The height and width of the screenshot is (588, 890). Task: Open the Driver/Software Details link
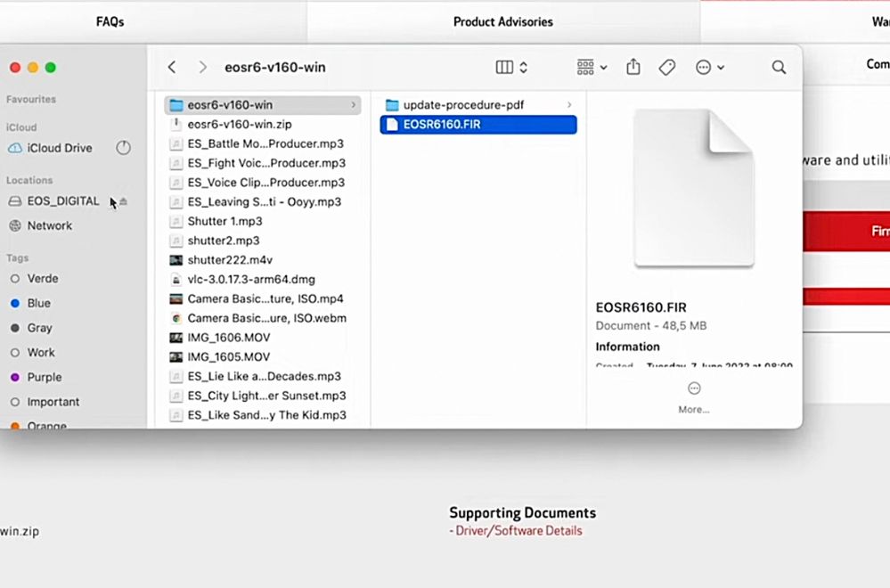pos(517,531)
